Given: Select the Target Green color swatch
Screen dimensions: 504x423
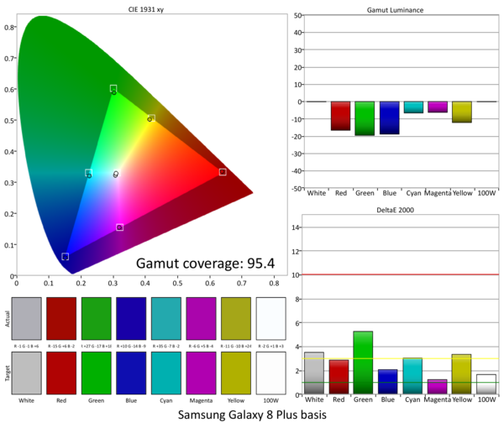Looking at the screenshot, I should pyautogui.click(x=97, y=373).
